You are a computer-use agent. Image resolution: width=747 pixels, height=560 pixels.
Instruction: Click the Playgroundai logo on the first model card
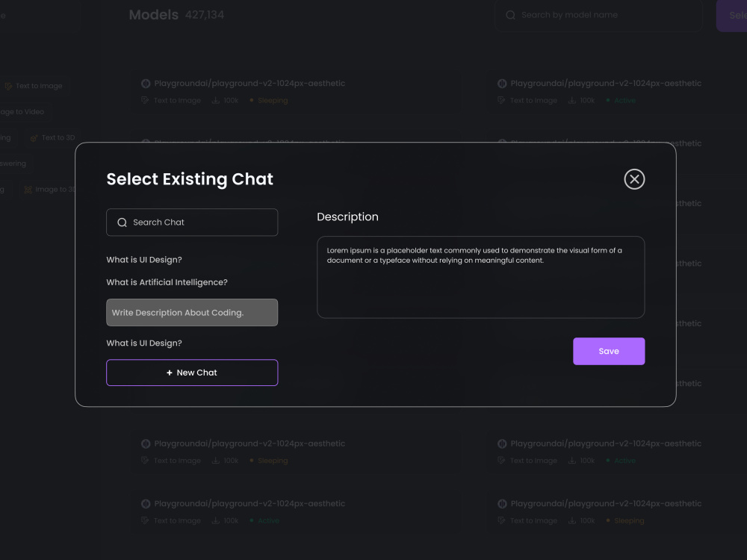[x=145, y=83]
